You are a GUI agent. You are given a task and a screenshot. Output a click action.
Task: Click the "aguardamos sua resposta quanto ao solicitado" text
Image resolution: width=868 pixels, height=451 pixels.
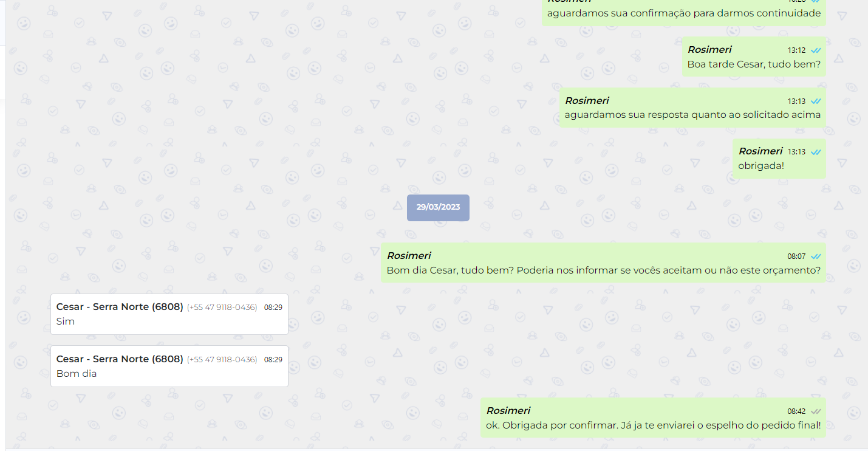point(692,115)
